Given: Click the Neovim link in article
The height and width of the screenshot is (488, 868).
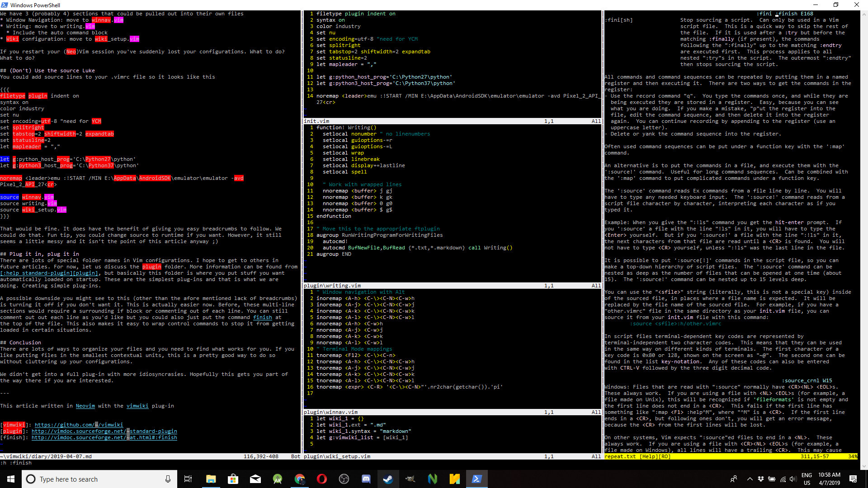Looking at the screenshot, I should (x=85, y=406).
